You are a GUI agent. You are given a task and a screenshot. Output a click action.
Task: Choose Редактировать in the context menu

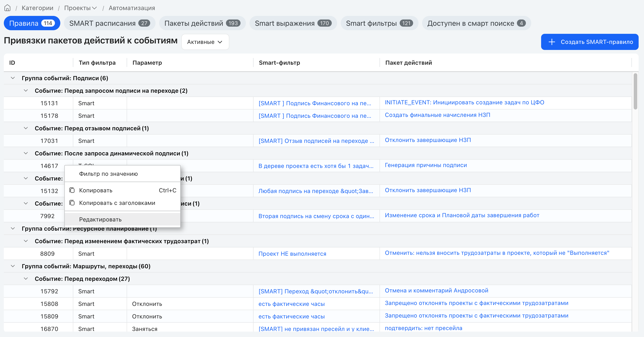click(x=122, y=219)
